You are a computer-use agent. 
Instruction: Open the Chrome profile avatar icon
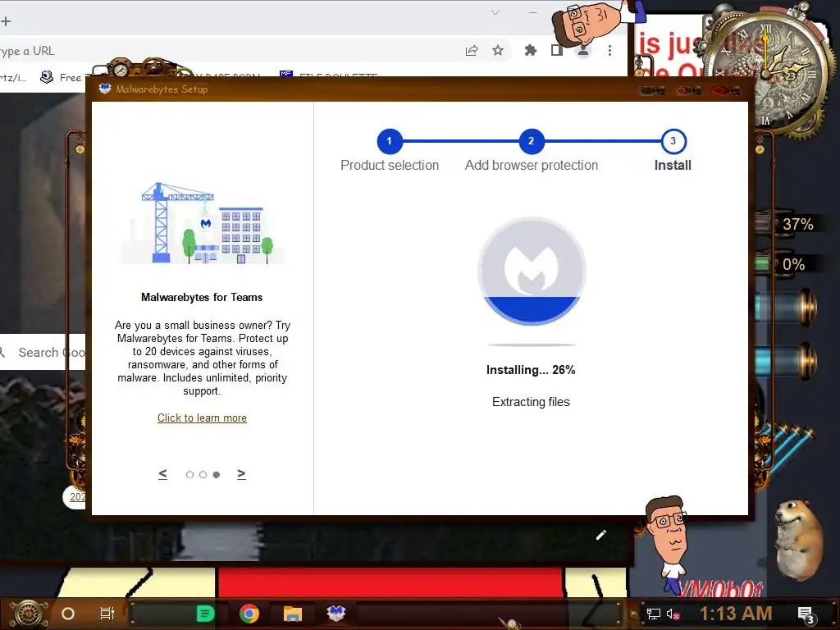tap(583, 51)
